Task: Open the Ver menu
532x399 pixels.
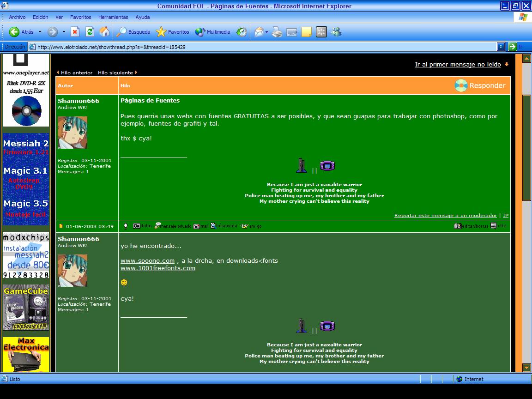Action: [59, 17]
